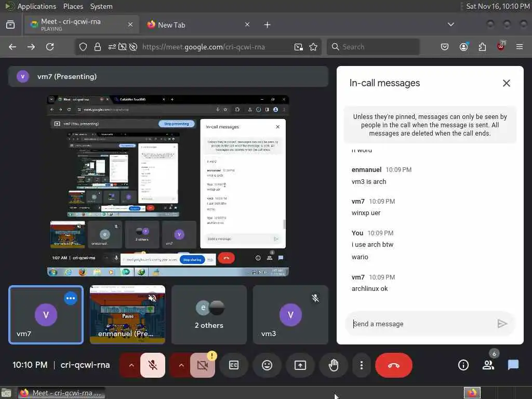Bookmark this page with star icon
Screen dimensions: 532x399
(313, 47)
